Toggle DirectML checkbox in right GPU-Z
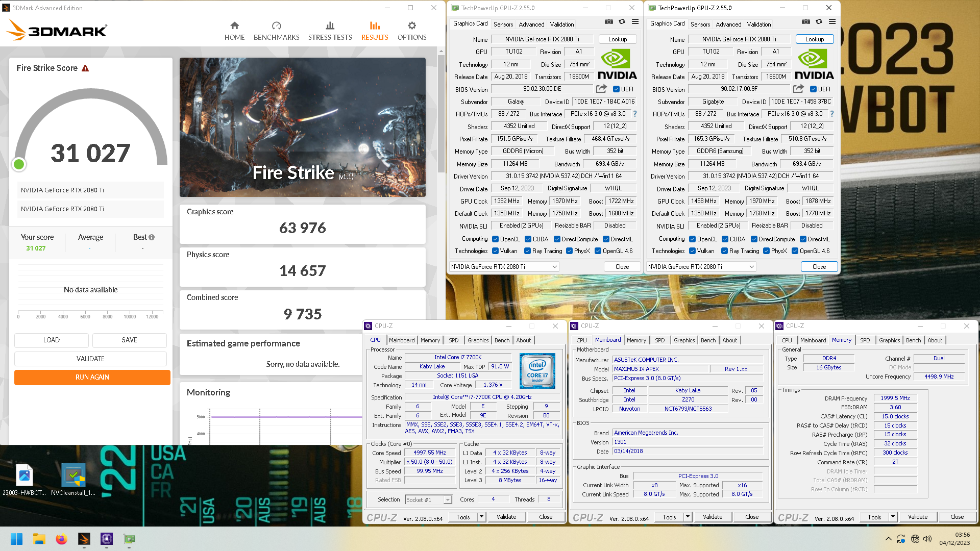 tap(803, 239)
